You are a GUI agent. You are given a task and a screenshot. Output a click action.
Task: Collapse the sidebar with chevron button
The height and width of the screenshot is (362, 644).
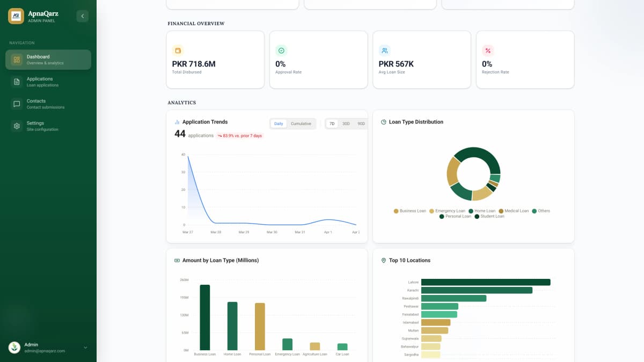82,16
